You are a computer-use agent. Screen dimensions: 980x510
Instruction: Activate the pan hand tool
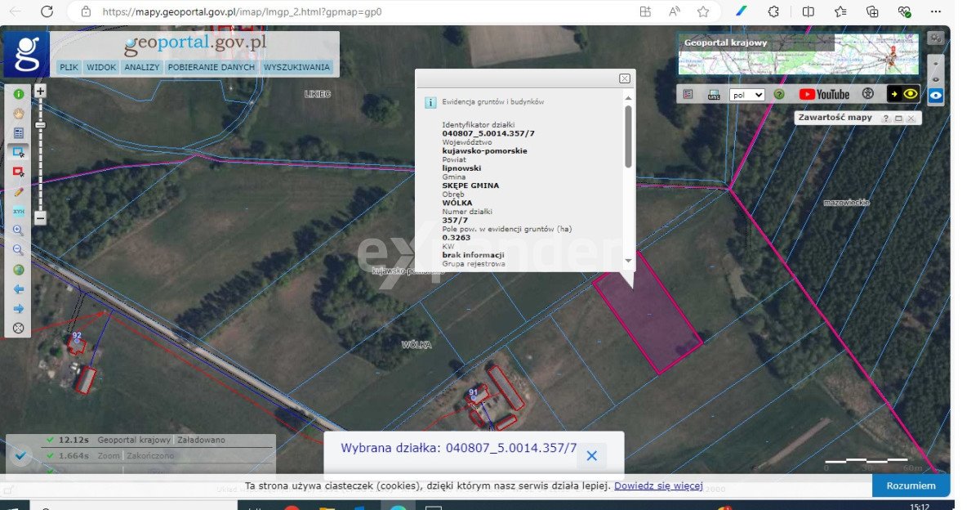18,114
